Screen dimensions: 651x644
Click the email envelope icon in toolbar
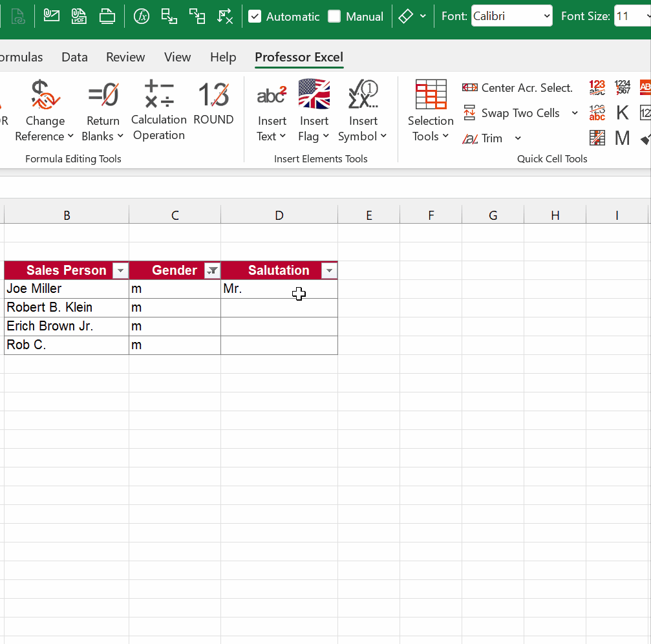(52, 16)
